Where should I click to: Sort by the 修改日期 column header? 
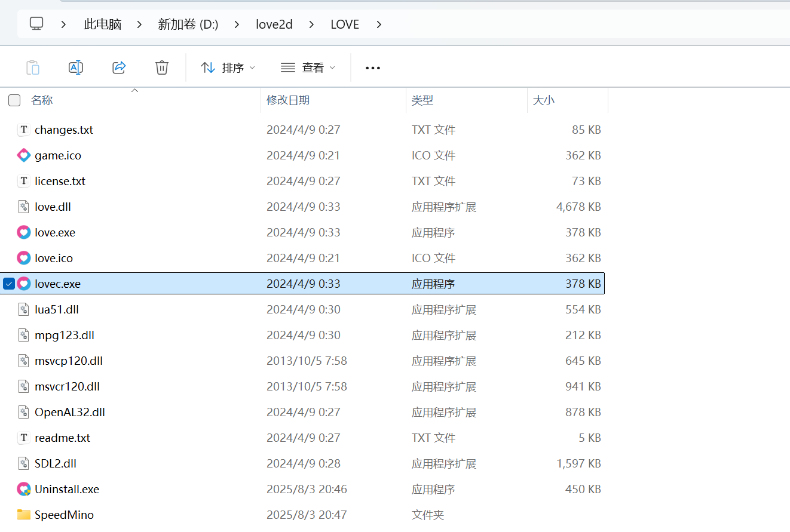pyautogui.click(x=288, y=100)
